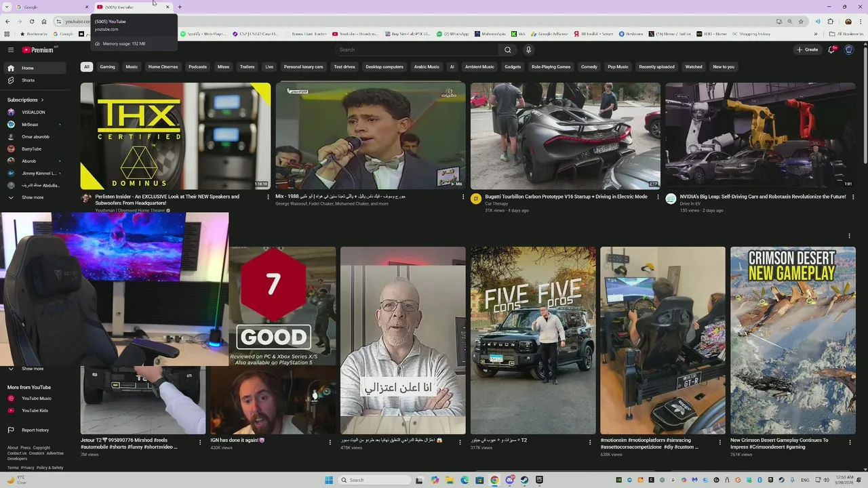
Task: Select the Test drives filter chip
Action: (x=344, y=67)
